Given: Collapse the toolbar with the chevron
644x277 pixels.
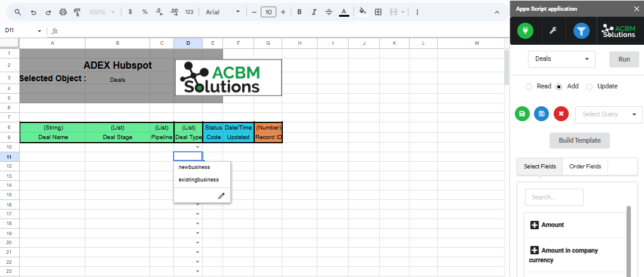Looking at the screenshot, I should pyautogui.click(x=497, y=13).
